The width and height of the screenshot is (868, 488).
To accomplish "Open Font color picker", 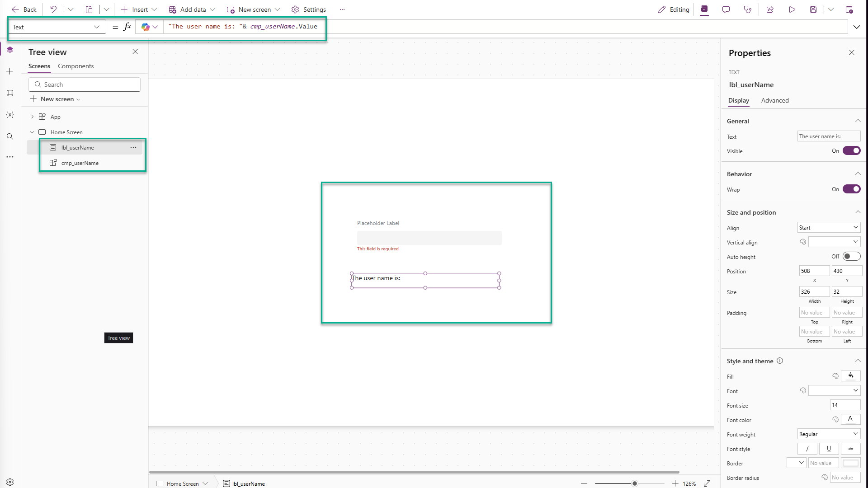I will tap(851, 419).
